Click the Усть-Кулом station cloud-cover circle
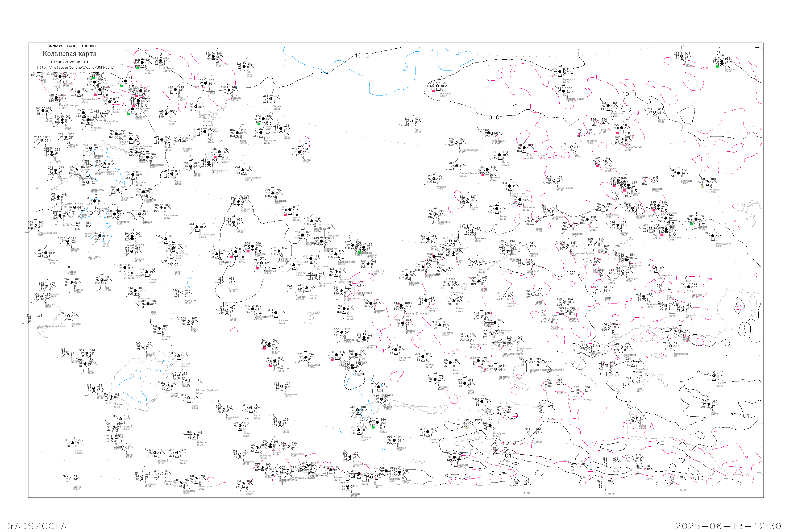 (x=213, y=57)
